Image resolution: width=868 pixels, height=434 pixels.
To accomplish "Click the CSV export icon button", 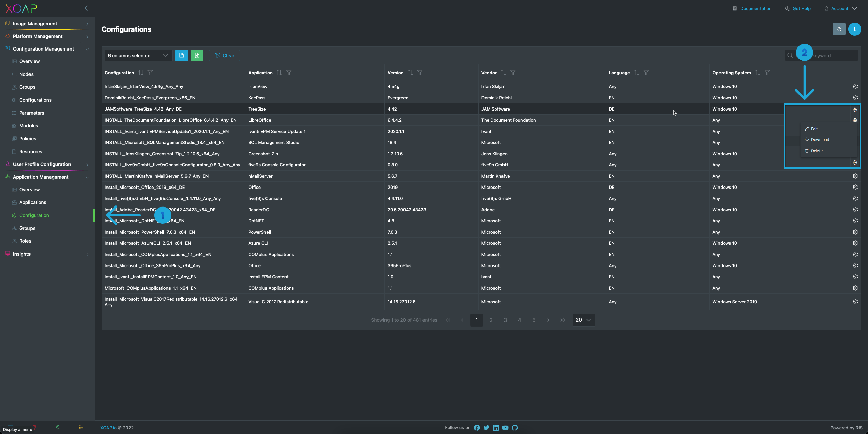I will [181, 56].
